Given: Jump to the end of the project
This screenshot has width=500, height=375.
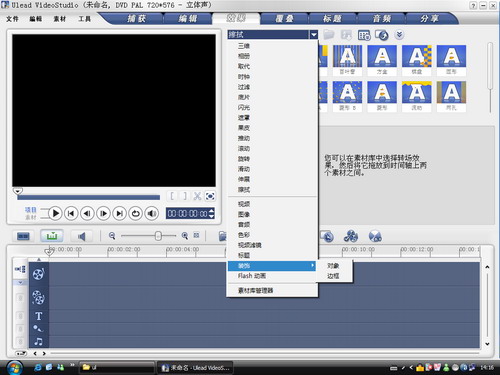Looking at the screenshot, I should click(119, 213).
